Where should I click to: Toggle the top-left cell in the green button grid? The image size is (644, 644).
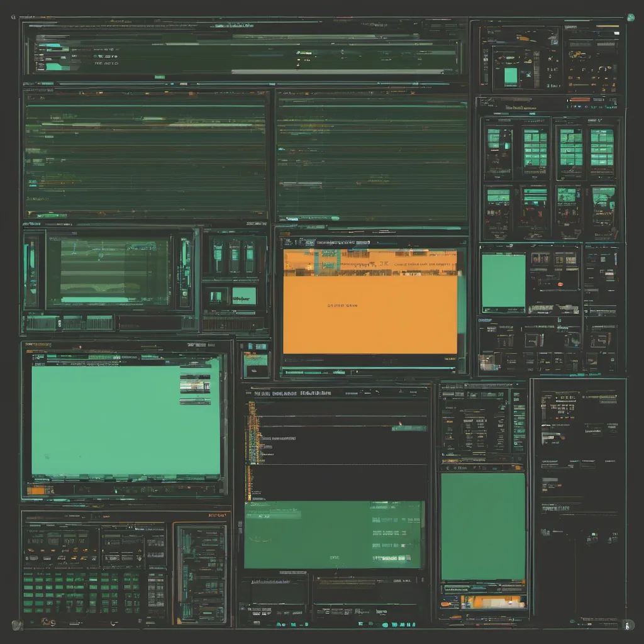[x=29, y=576]
